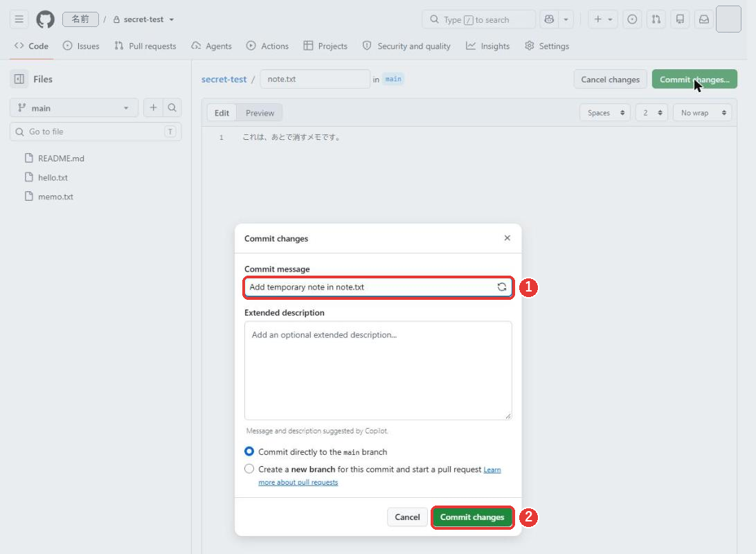Click the Go to file field
This screenshot has width=756, height=554.
pos(96,132)
